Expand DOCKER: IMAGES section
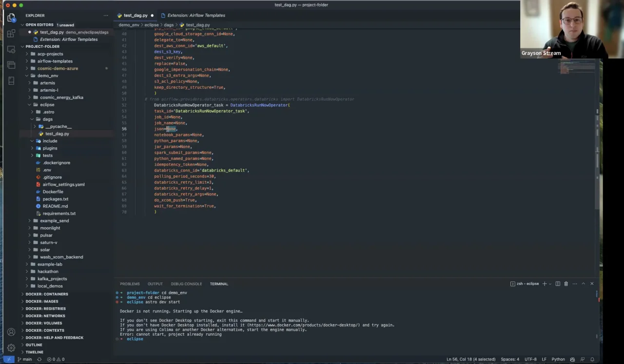Viewport: 624px width, 364px height. [x=42, y=301]
